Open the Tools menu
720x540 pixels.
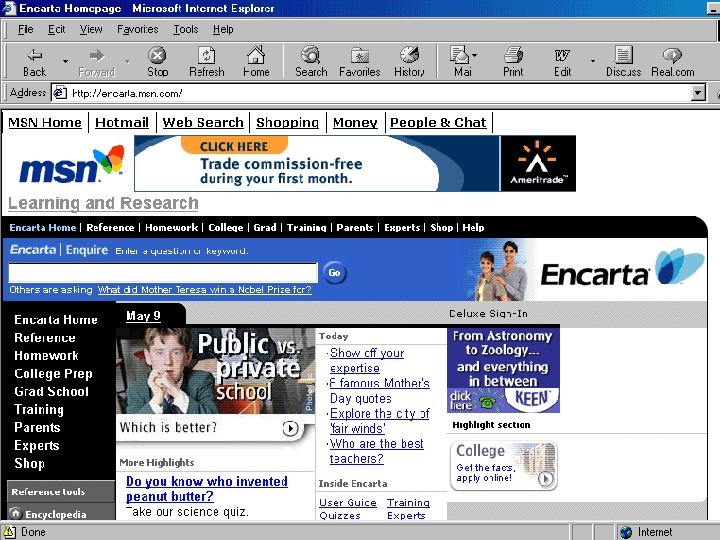click(186, 29)
